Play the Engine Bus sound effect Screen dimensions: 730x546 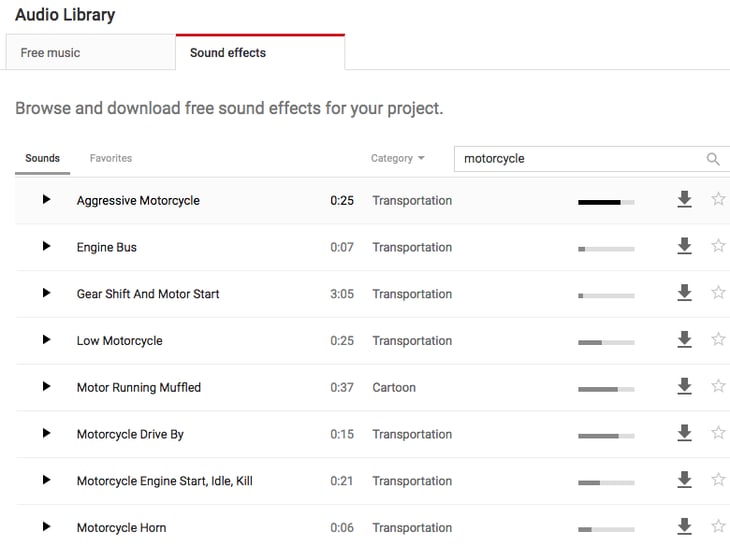pos(46,247)
